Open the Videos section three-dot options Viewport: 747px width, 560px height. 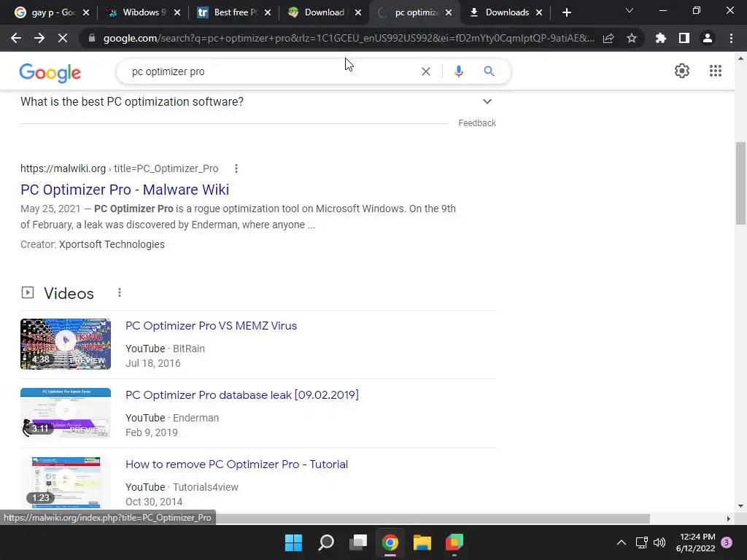[120, 293]
